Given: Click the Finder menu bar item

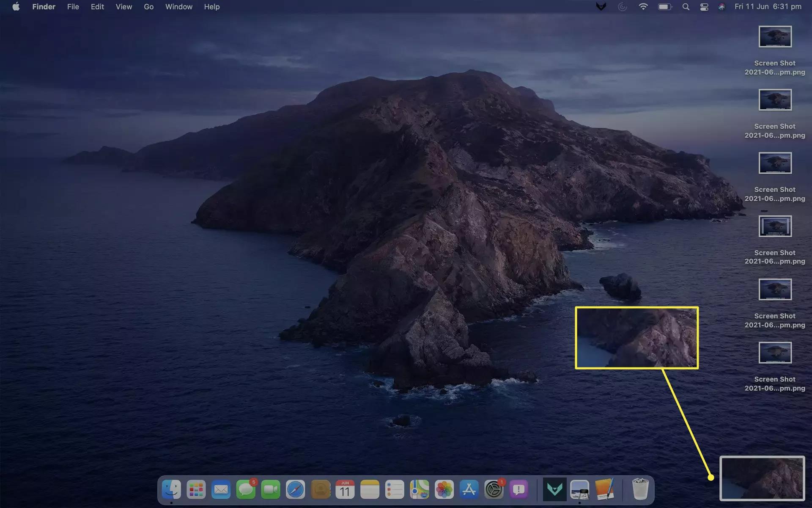Looking at the screenshot, I should click(43, 6).
